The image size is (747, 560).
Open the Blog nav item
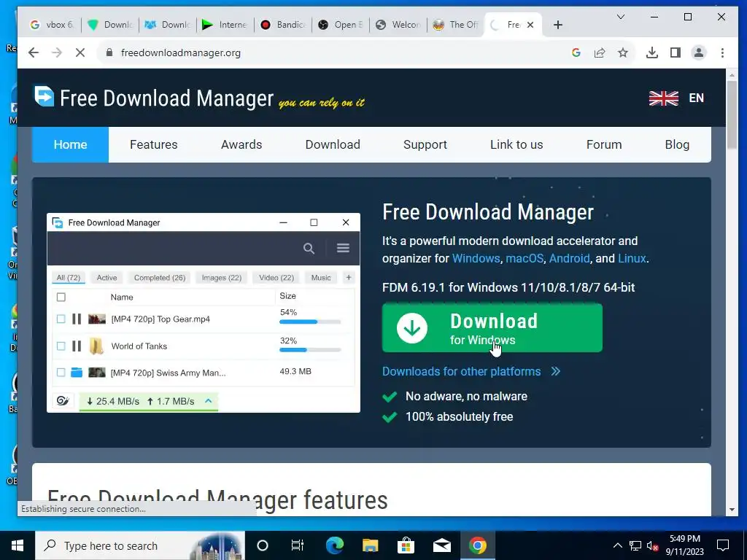coord(677,145)
